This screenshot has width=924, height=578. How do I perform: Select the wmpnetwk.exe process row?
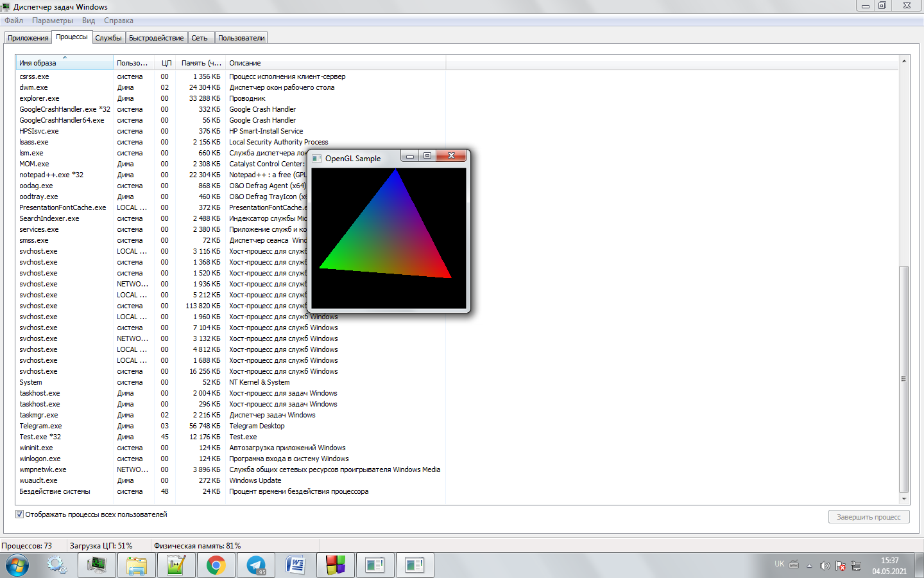[x=231, y=469]
